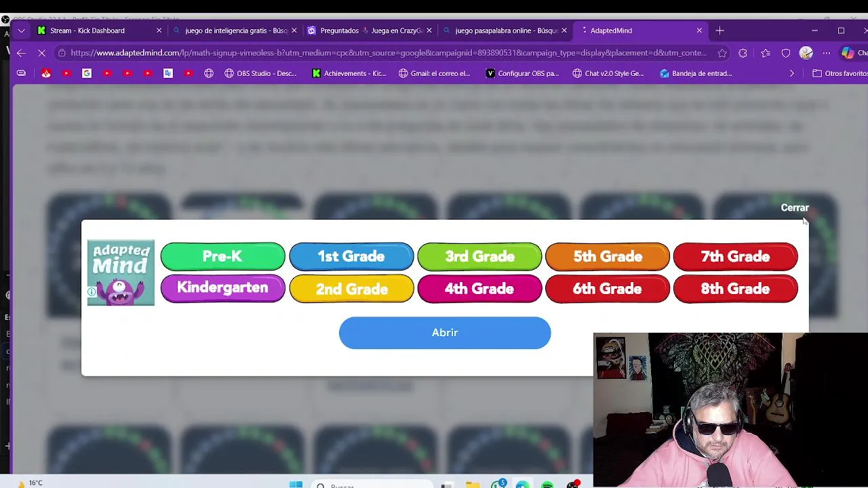Close the Preguntados tab
This screenshot has width=868, height=488.
429,30
